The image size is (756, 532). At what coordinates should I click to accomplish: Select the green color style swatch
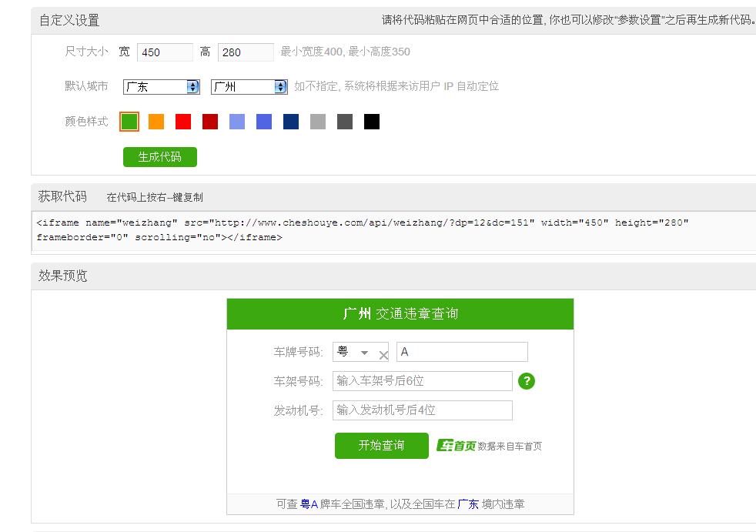129,122
